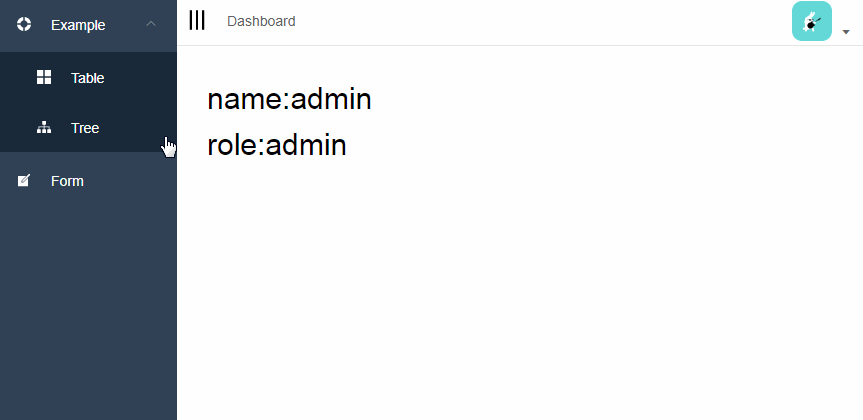Screen dimensions: 863x420
Task: Click "admin" on the name line
Action: 331,100
